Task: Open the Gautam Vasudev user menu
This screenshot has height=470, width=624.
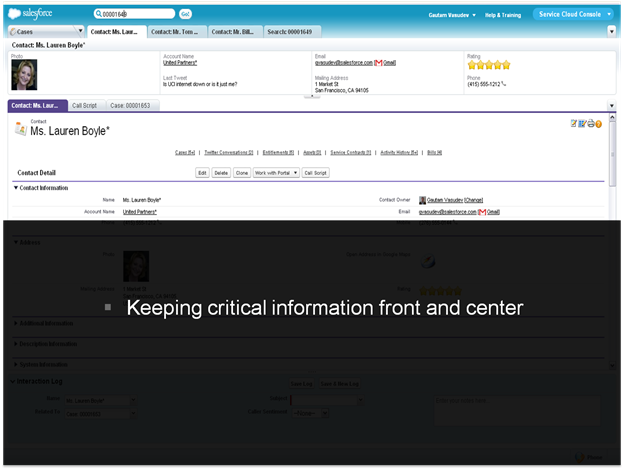Action: pos(452,15)
